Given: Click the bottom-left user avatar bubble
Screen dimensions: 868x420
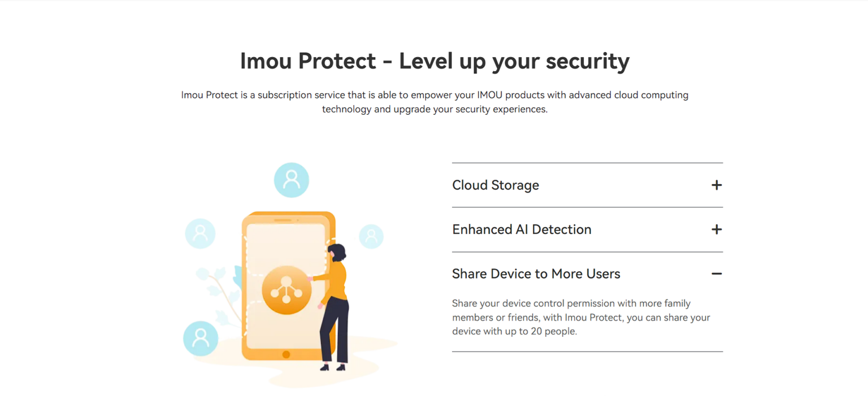Looking at the screenshot, I should pyautogui.click(x=201, y=338).
